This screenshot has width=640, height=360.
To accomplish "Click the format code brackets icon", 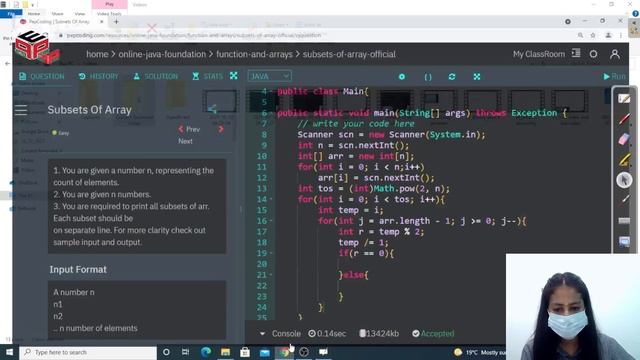I will 428,76.
